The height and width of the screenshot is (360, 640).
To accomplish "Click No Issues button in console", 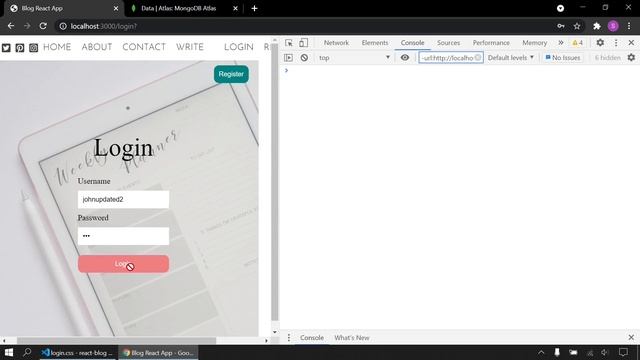I will tap(563, 58).
